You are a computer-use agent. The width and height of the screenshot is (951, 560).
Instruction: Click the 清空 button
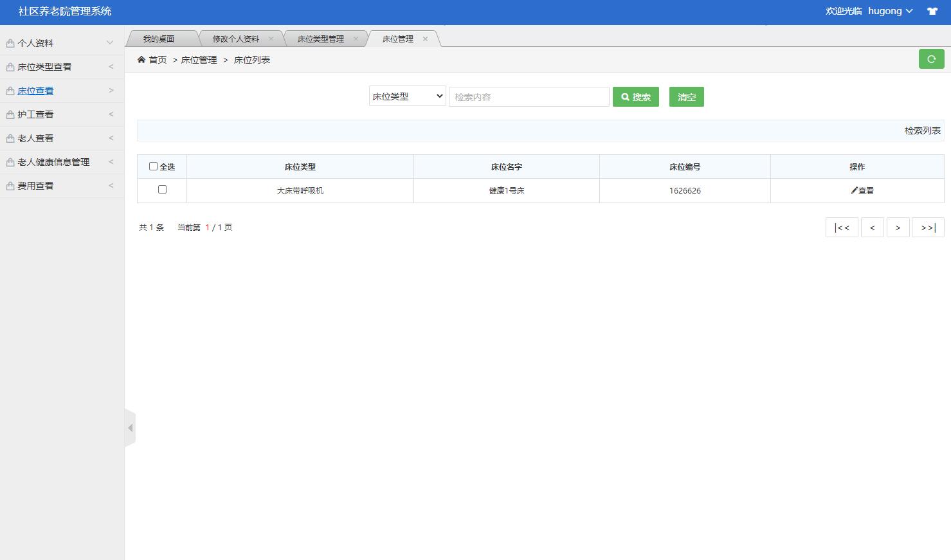click(x=686, y=96)
